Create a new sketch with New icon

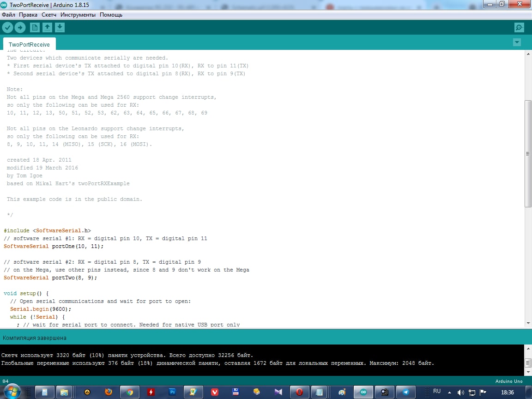pyautogui.click(x=35, y=28)
